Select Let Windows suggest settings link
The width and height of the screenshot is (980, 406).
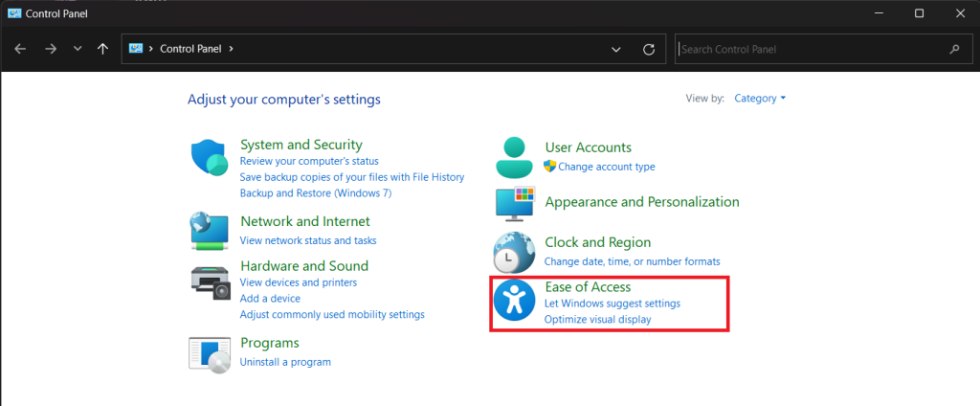[612, 304]
